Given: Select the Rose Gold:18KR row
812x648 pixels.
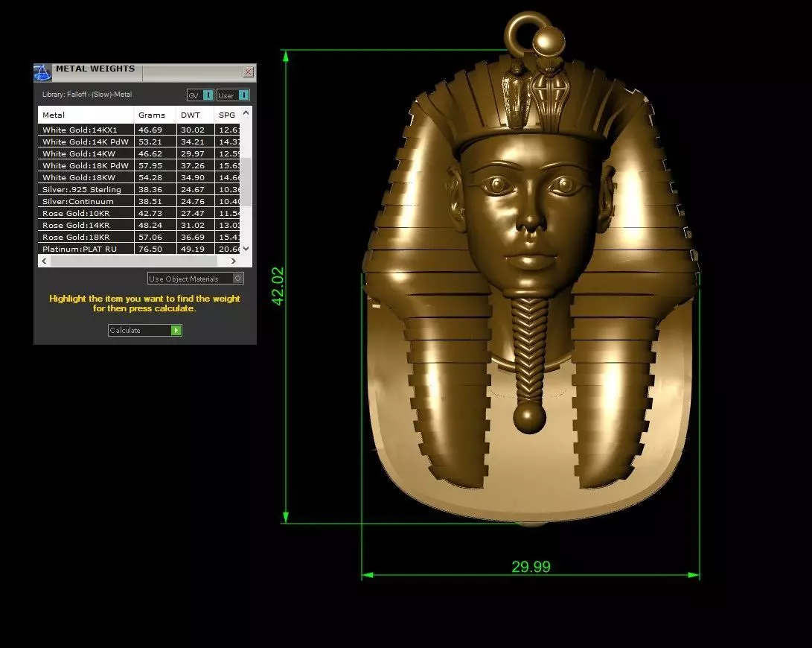Looking at the screenshot, I should (x=139, y=237).
